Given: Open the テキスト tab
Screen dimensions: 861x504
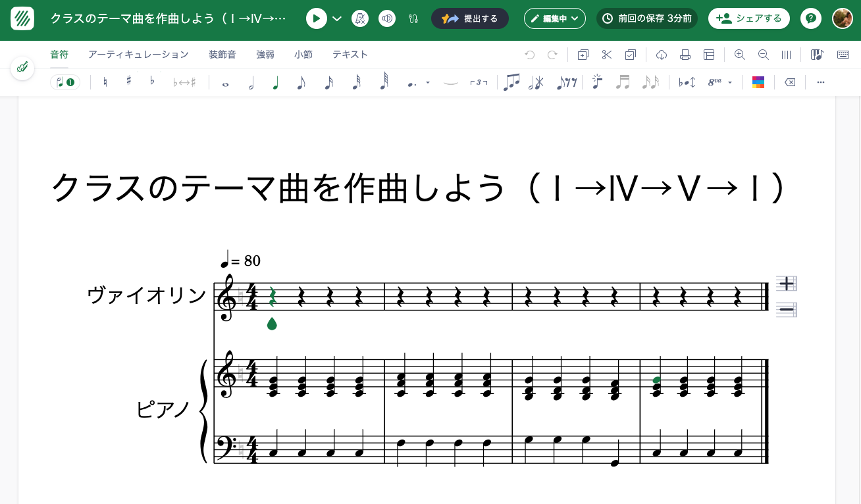Looking at the screenshot, I should (x=350, y=55).
